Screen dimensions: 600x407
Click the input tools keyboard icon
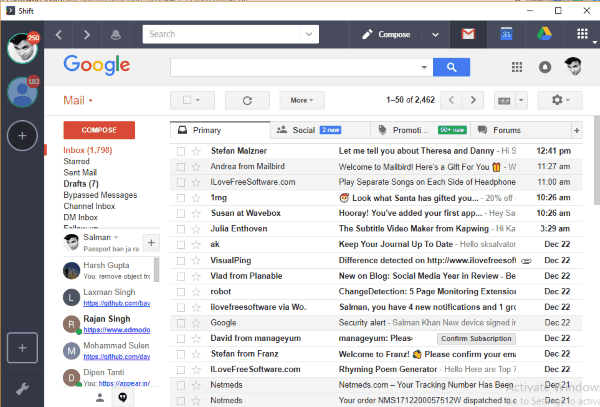coord(504,101)
